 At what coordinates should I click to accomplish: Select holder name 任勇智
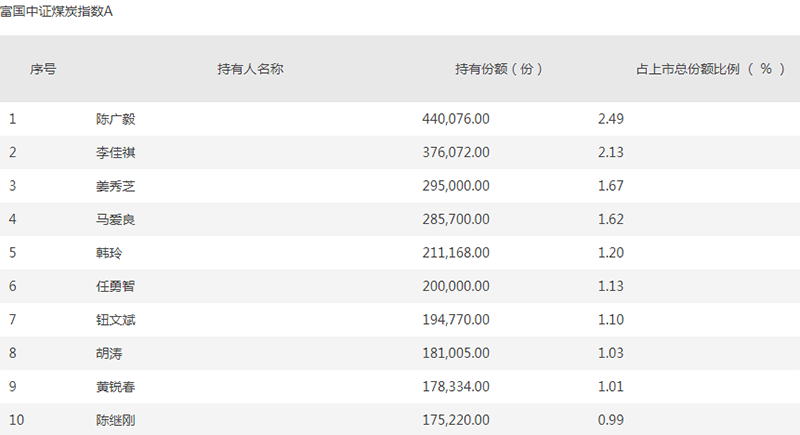(115, 286)
